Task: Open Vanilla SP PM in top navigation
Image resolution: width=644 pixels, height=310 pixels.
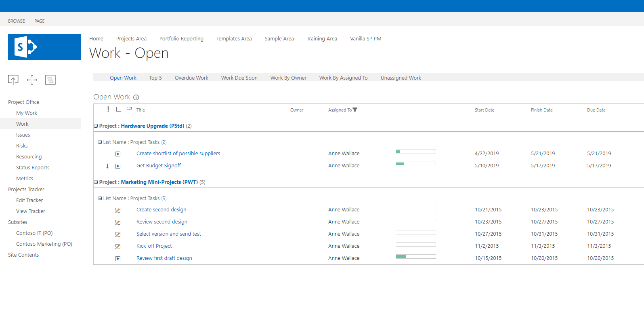Action: tap(365, 39)
